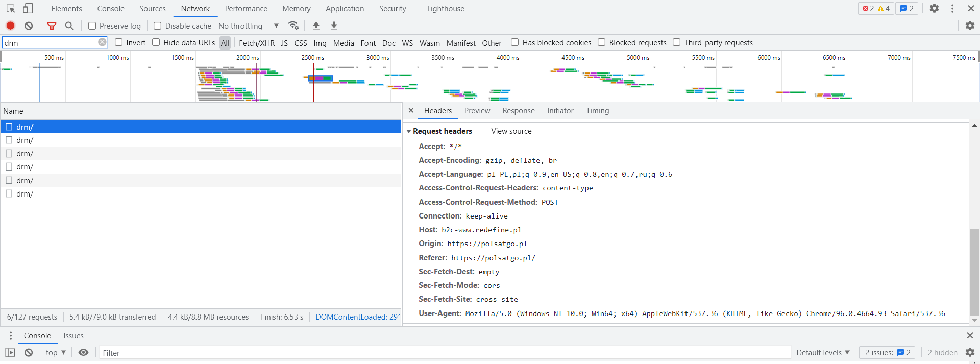The height and width of the screenshot is (364, 980).
Task: Close the Console drawer
Action: coord(970,335)
